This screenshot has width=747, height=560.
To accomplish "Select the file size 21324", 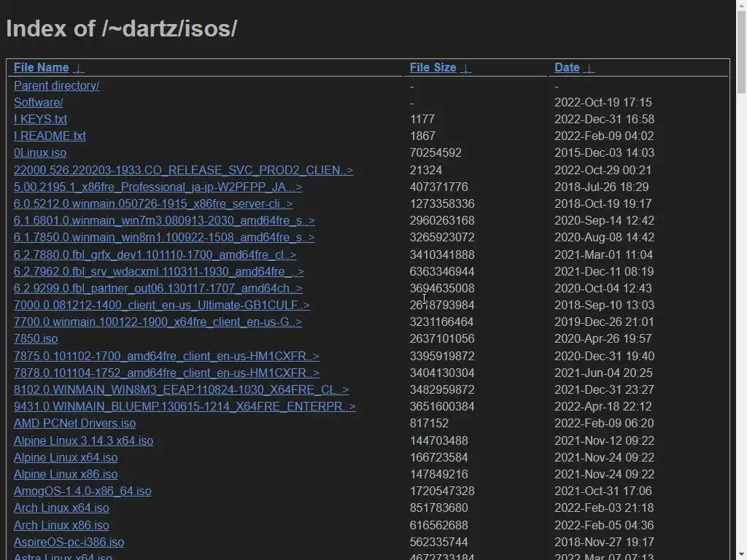I will tap(426, 170).
